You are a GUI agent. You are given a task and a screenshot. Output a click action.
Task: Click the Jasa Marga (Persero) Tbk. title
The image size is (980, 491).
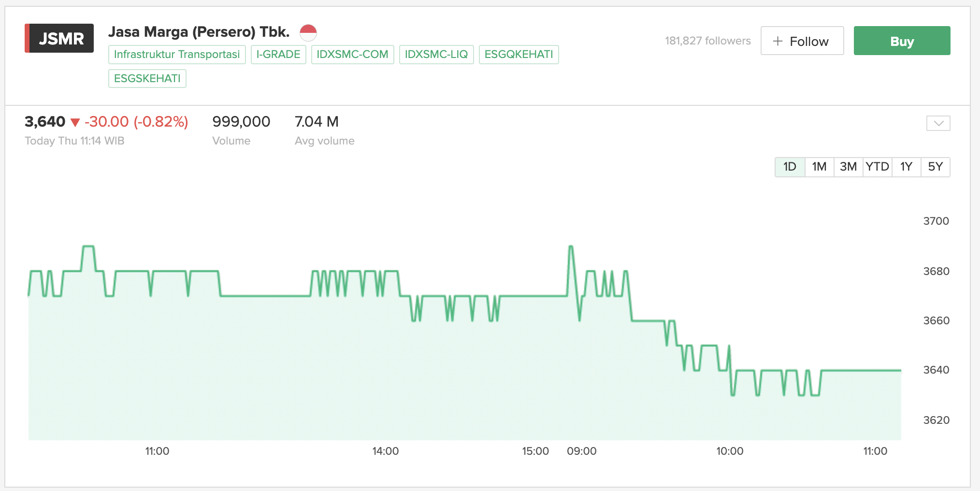199,32
